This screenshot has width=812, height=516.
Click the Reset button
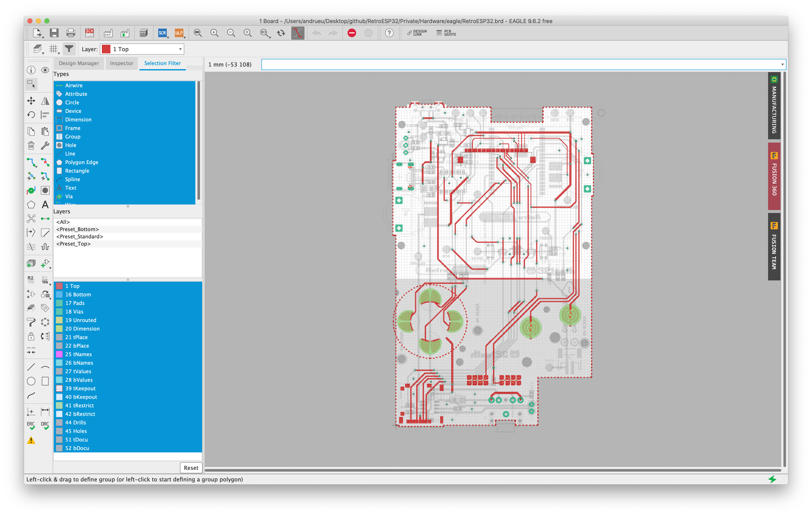pos(191,468)
